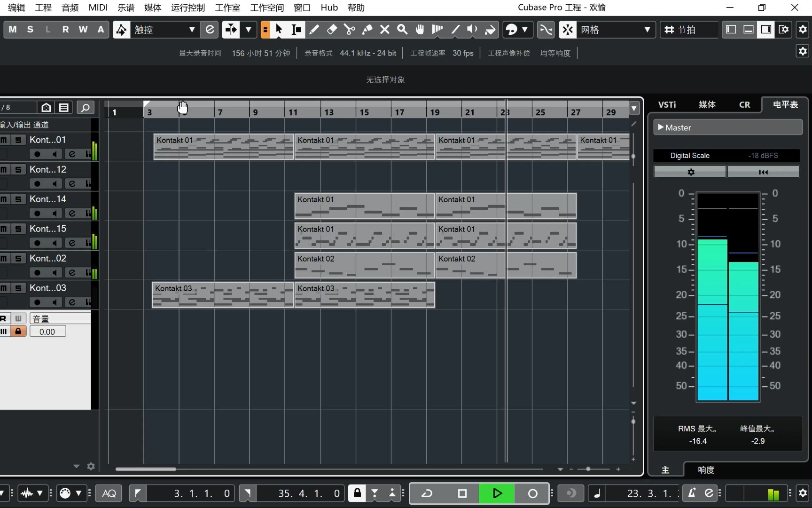The height and width of the screenshot is (508, 812).
Task: Open transport bar setup gear
Action: (803, 493)
